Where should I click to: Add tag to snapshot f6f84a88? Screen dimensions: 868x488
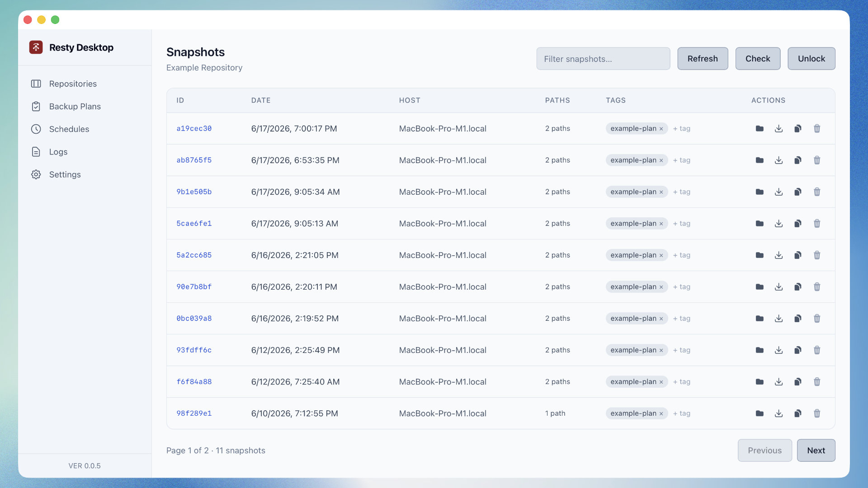click(x=681, y=381)
